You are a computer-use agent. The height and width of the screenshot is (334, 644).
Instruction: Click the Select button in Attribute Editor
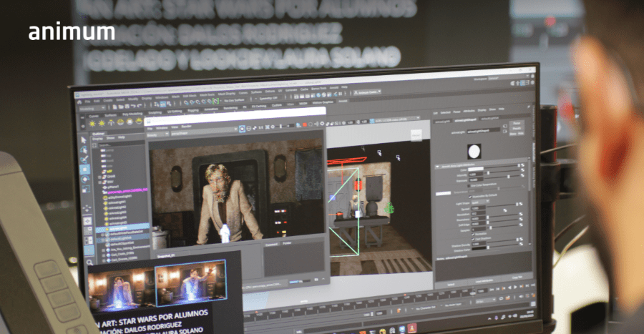451,284
